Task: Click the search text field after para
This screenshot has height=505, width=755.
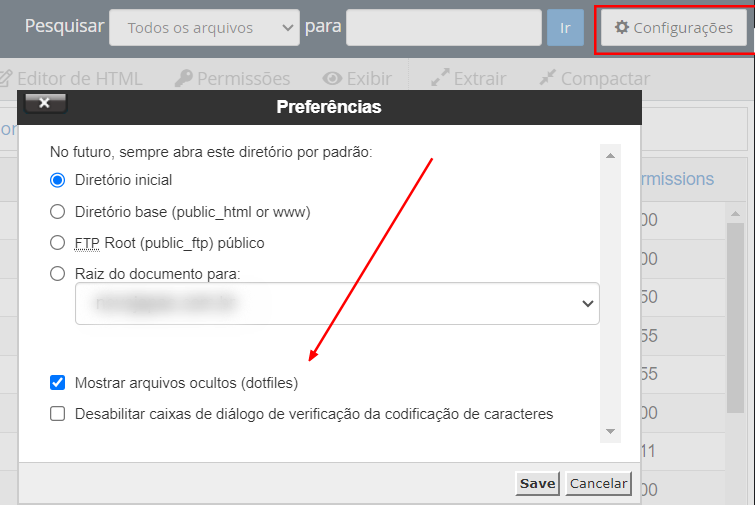Action: 444,28
